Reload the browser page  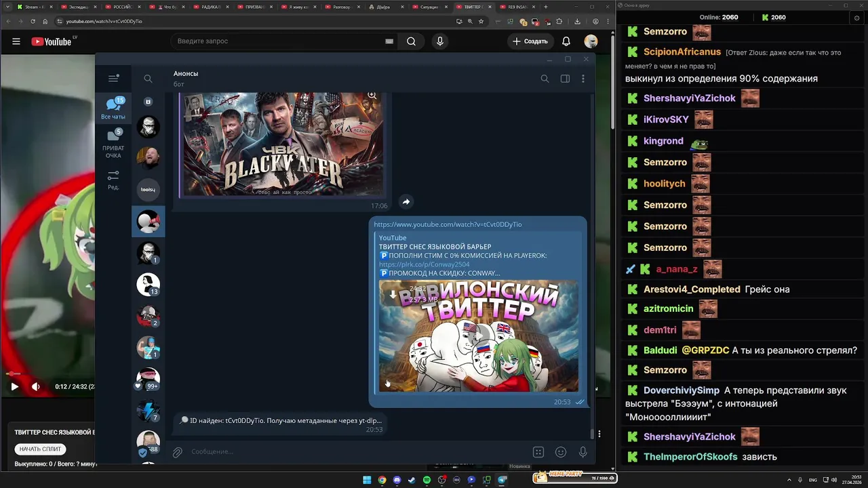(x=32, y=21)
